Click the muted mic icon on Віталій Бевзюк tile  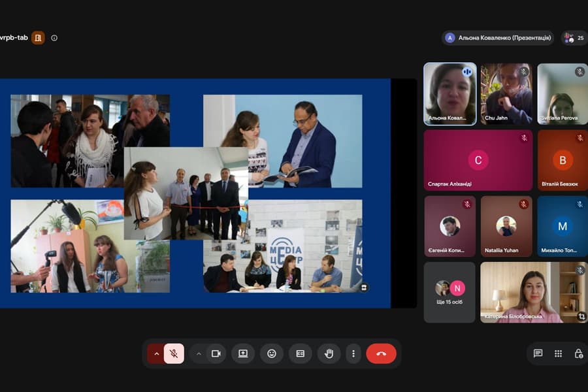[580, 138]
